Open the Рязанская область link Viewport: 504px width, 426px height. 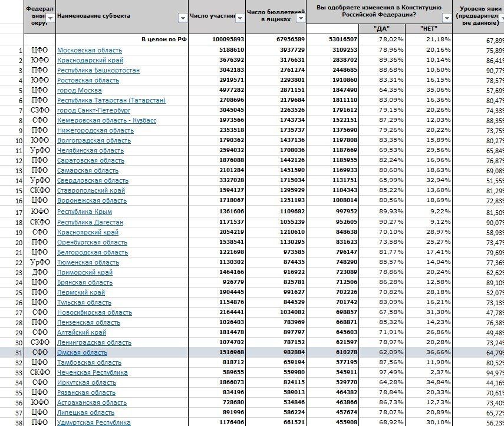coord(86,392)
